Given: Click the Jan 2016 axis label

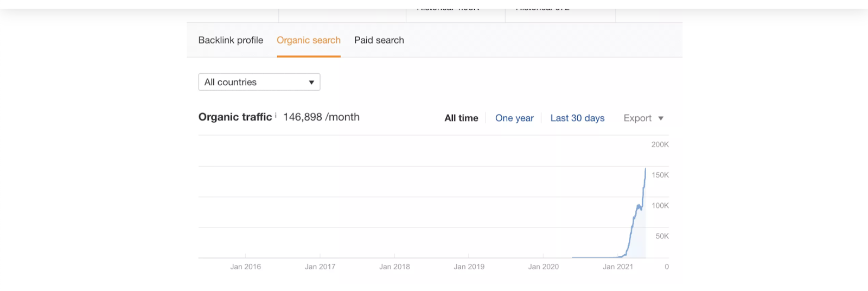Looking at the screenshot, I should 246,267.
